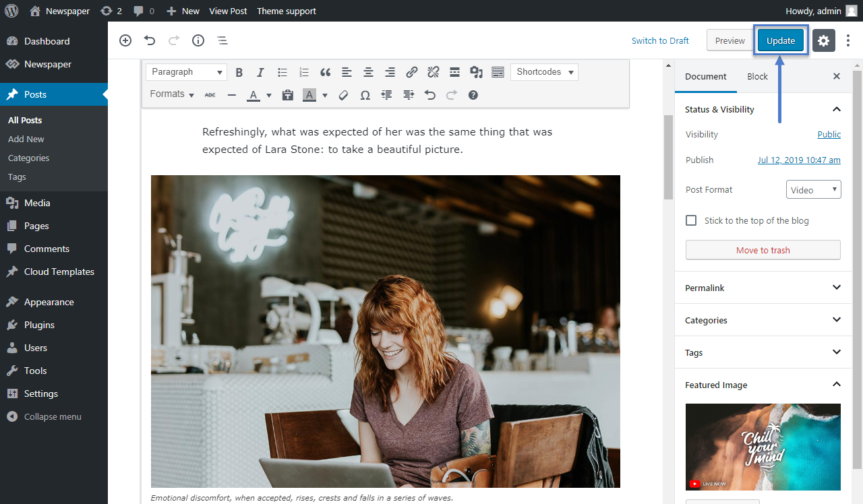This screenshot has width=863, height=504.
Task: Apply text color A button
Action: (254, 95)
